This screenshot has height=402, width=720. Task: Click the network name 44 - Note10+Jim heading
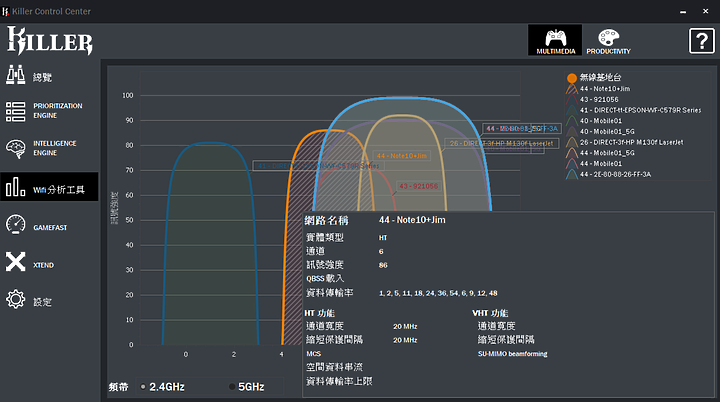point(412,220)
